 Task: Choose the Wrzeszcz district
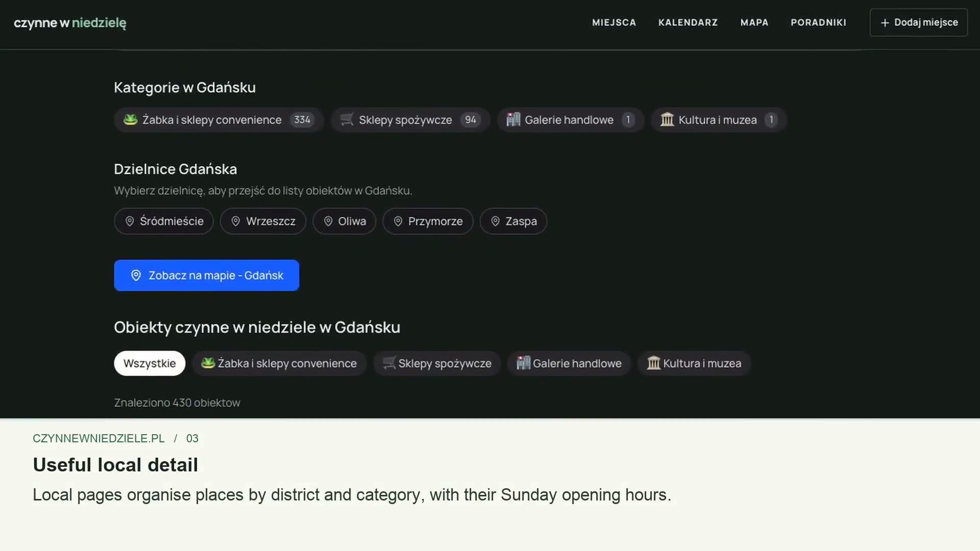point(263,221)
